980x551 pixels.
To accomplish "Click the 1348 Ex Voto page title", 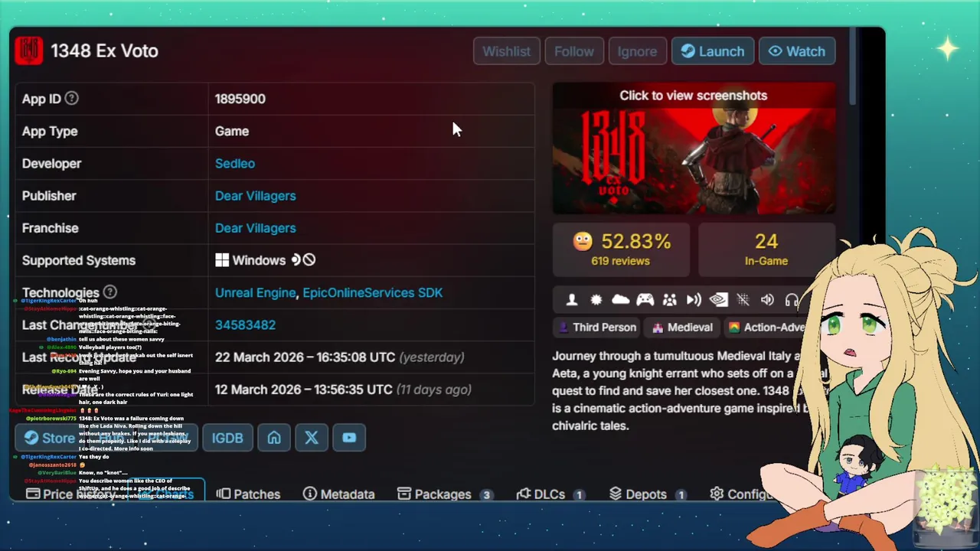I will (104, 51).
